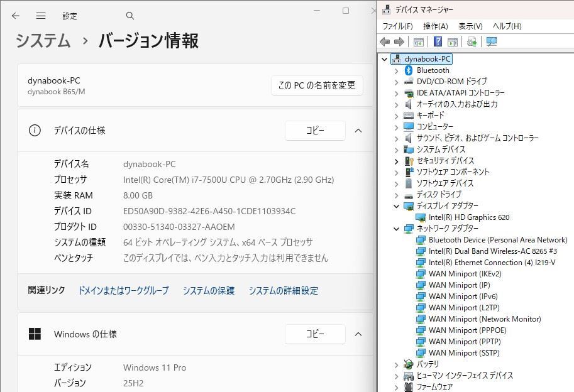Click the バッテリ battery icon in the tree
This screenshot has width=574, height=392.
pos(409,364)
